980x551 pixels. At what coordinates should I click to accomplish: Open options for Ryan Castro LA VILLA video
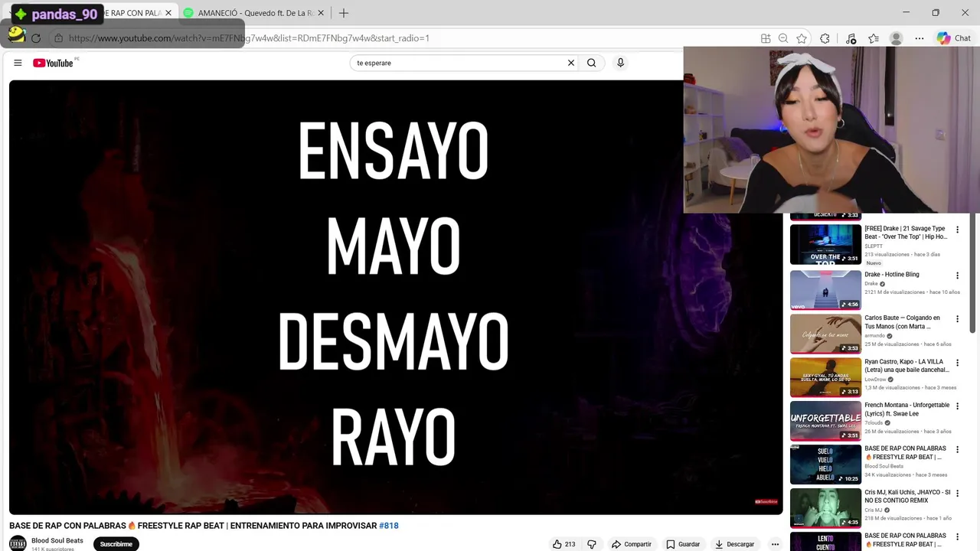tap(957, 363)
